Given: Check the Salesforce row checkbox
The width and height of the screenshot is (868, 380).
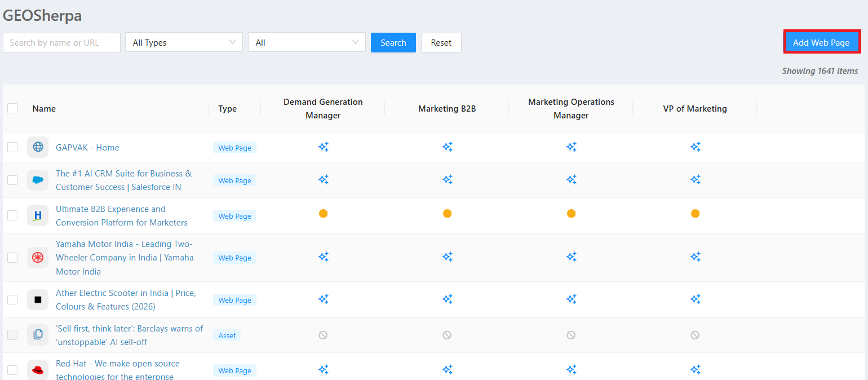Looking at the screenshot, I should tap(12, 180).
